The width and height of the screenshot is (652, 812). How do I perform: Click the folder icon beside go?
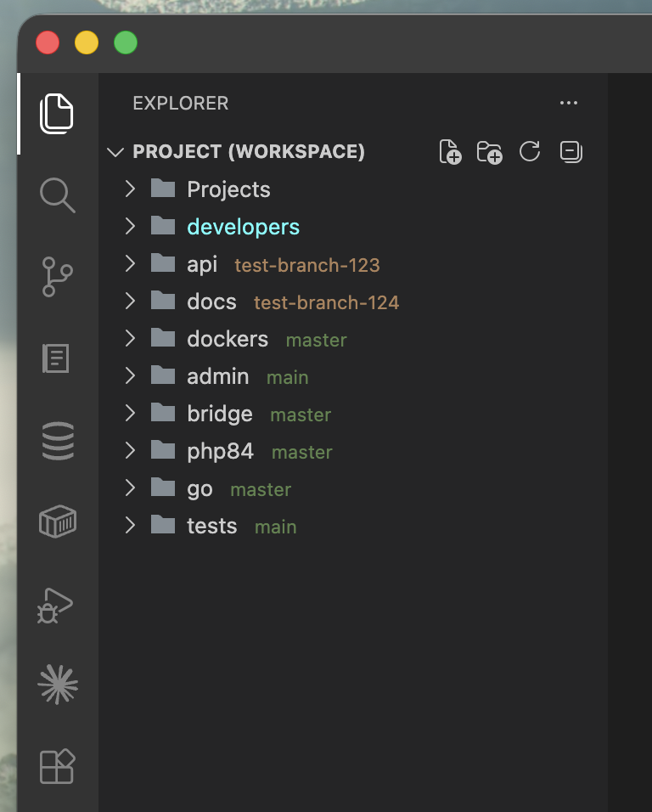click(x=163, y=487)
